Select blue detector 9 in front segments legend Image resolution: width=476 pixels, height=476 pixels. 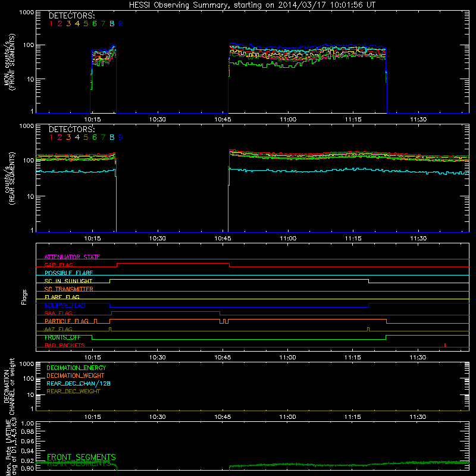coord(121,24)
